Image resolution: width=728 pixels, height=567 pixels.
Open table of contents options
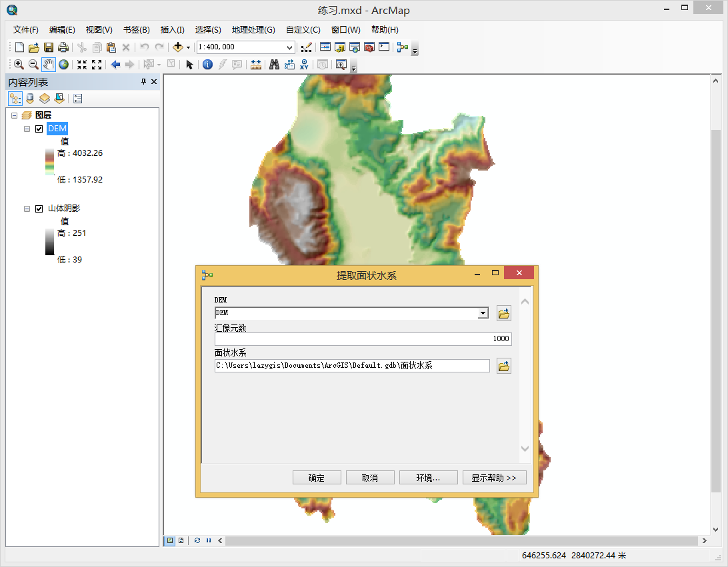[x=77, y=99]
